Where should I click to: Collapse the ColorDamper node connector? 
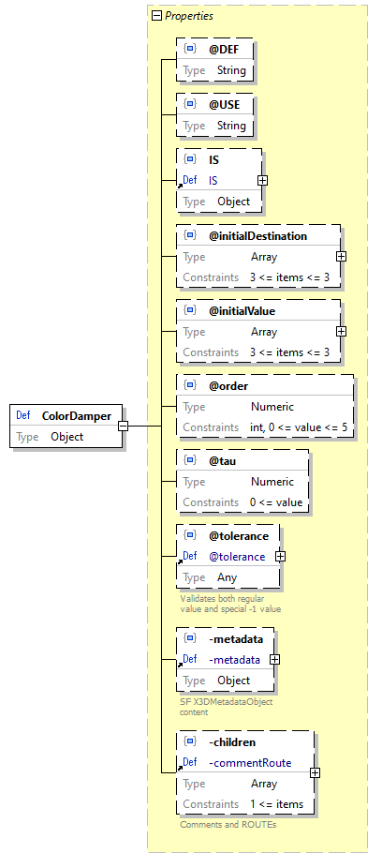coord(124,426)
